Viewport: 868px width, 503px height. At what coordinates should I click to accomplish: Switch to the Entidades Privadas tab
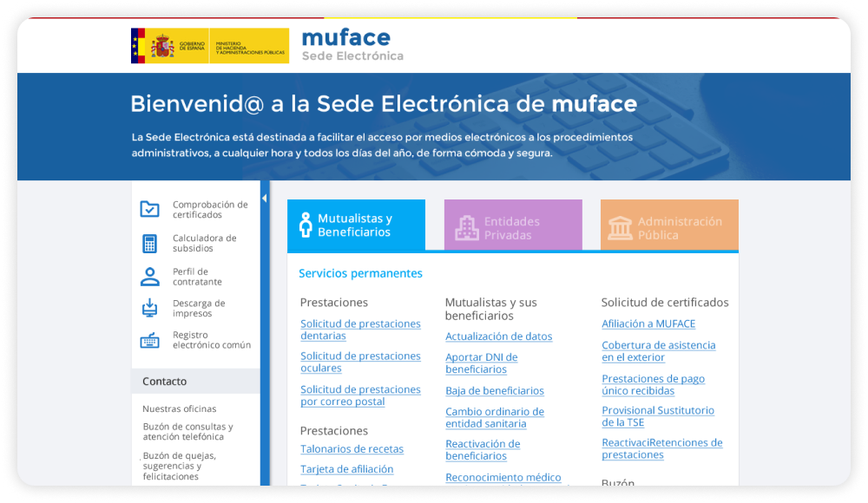(x=513, y=225)
